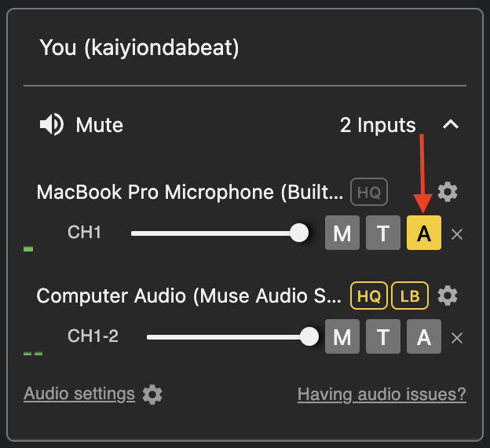Screen dimensions: 490x448
Task: Select Computer Audio input name
Action: coord(188,296)
